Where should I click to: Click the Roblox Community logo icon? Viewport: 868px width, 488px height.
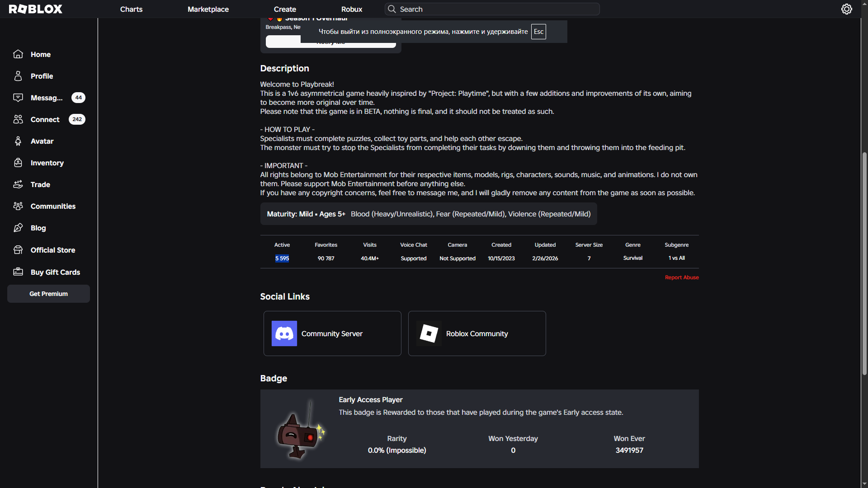point(429,333)
